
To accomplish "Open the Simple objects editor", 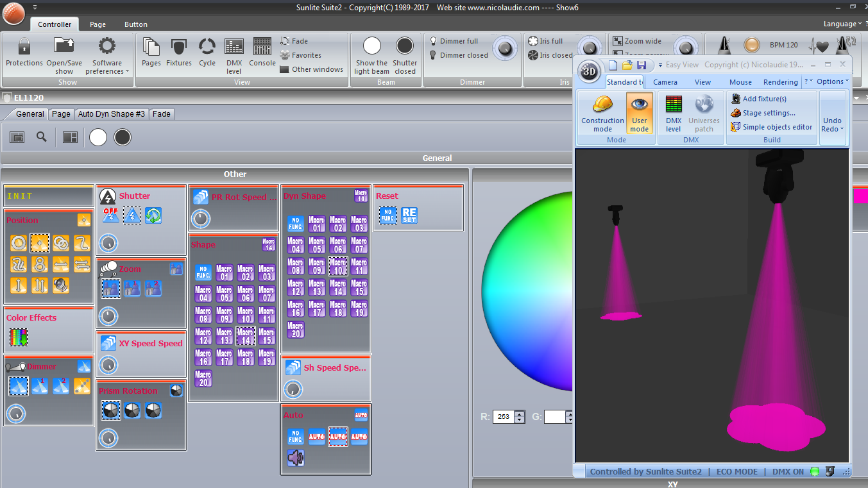I will click(x=772, y=127).
